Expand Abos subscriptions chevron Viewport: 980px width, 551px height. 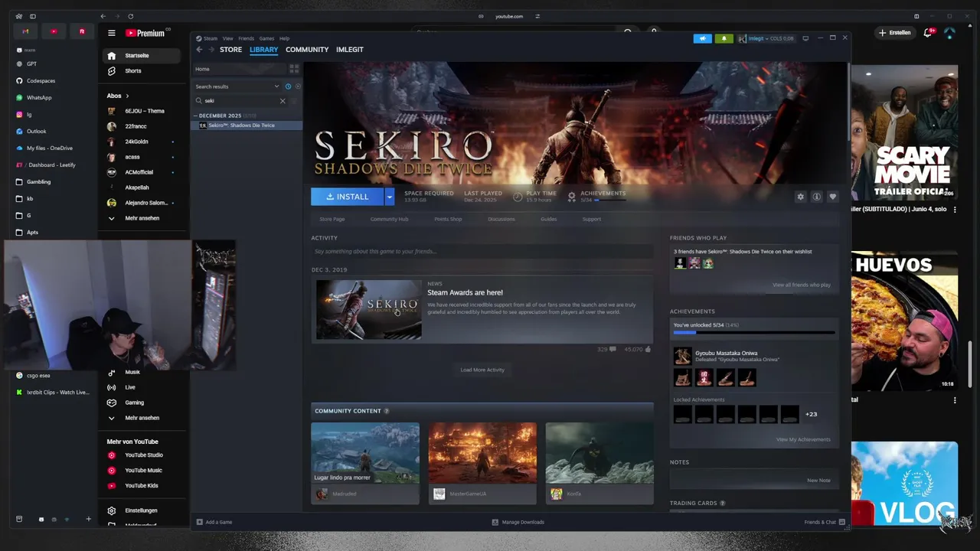tap(127, 96)
